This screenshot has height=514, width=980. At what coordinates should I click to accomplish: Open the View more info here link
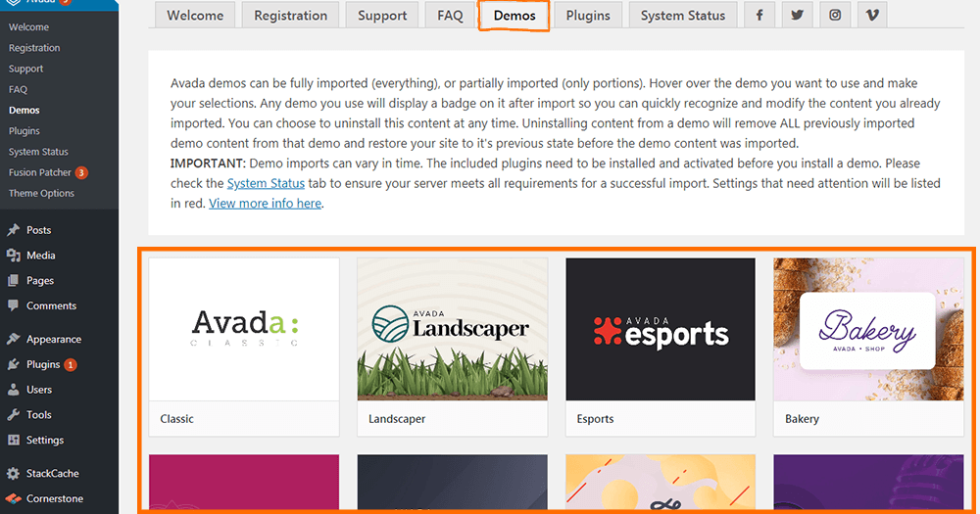tap(265, 203)
